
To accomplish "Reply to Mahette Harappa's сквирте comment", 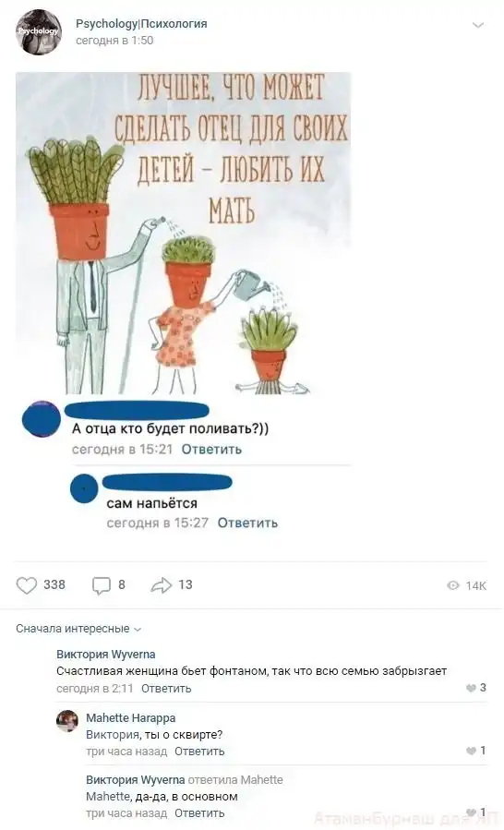I will pos(199,752).
